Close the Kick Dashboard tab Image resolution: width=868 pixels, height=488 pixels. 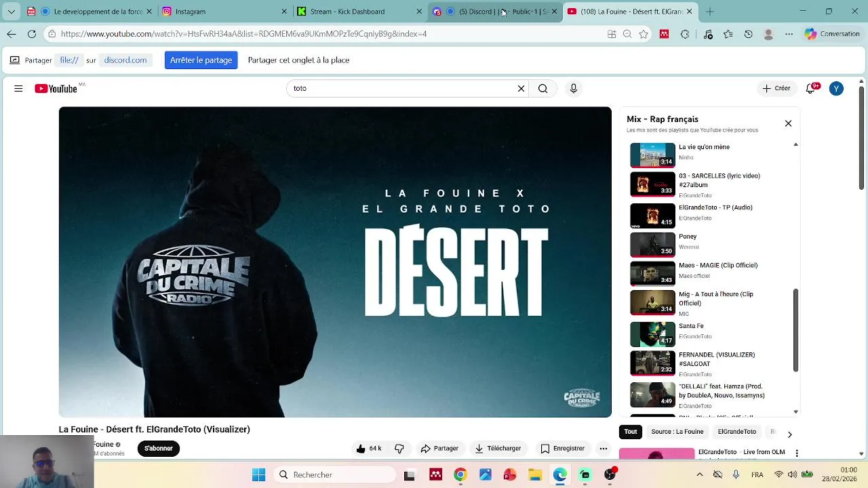coord(419,12)
